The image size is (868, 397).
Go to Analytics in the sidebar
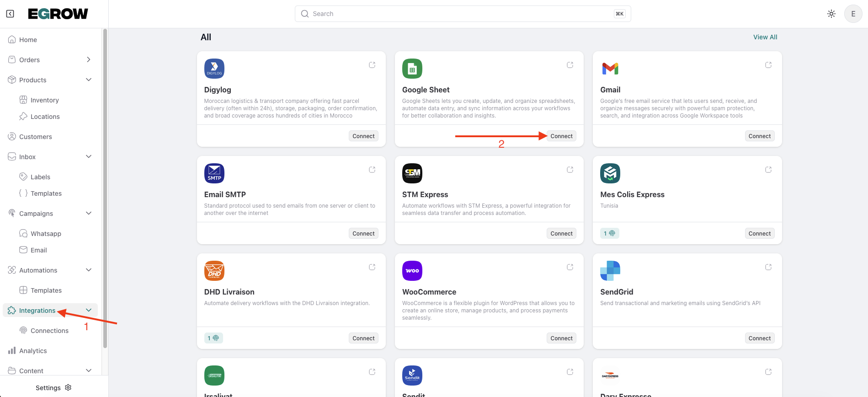pos(33,351)
